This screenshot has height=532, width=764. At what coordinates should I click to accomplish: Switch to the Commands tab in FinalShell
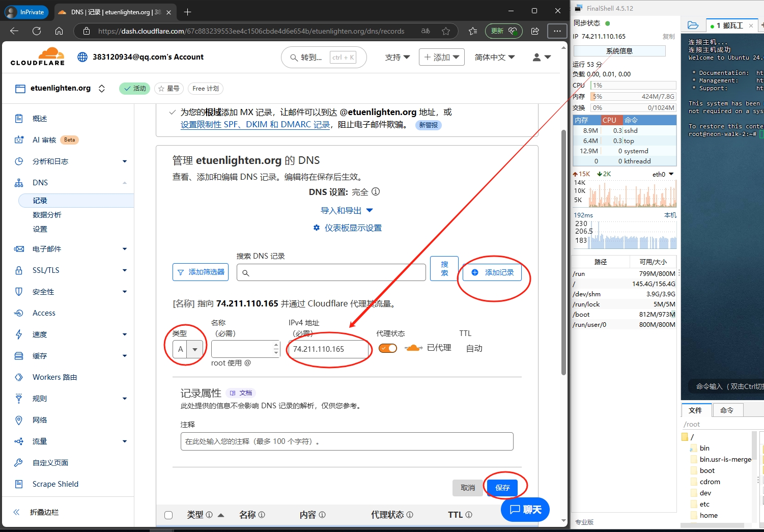click(727, 410)
